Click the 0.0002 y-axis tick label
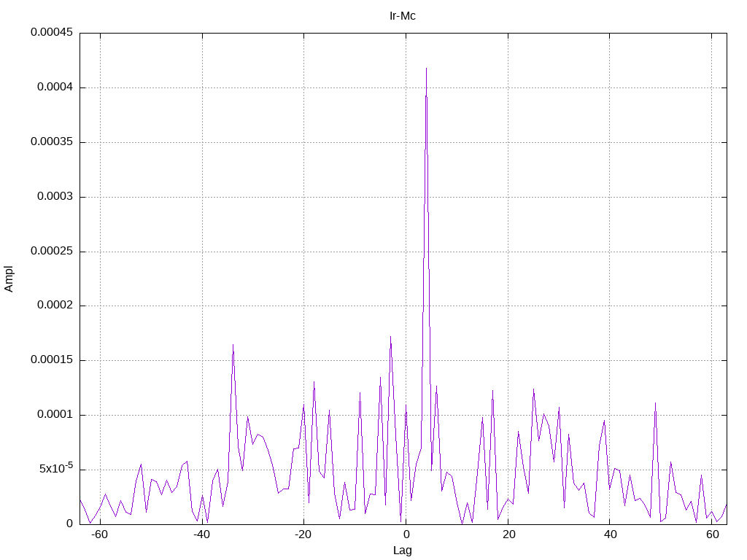This screenshot has height=560, width=747. (x=55, y=306)
